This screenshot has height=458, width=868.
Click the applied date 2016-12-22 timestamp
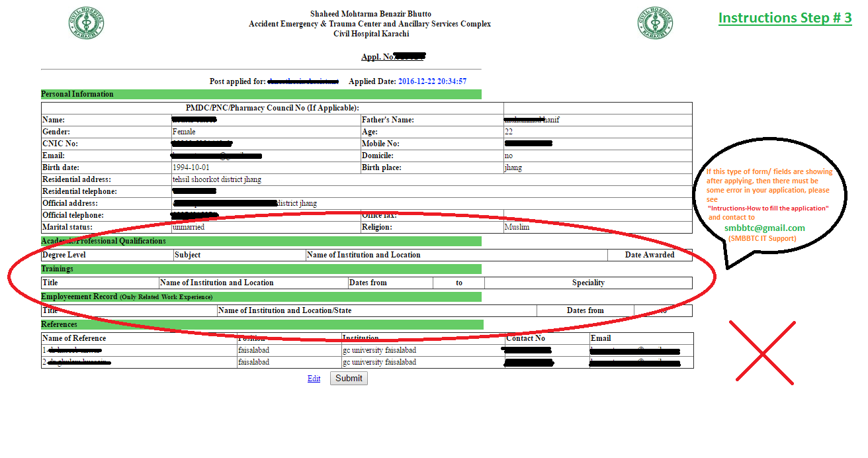coord(432,81)
